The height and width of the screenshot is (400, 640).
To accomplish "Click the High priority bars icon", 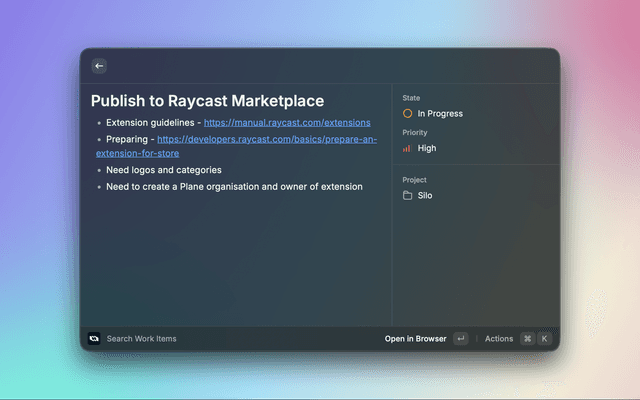I will point(407,148).
